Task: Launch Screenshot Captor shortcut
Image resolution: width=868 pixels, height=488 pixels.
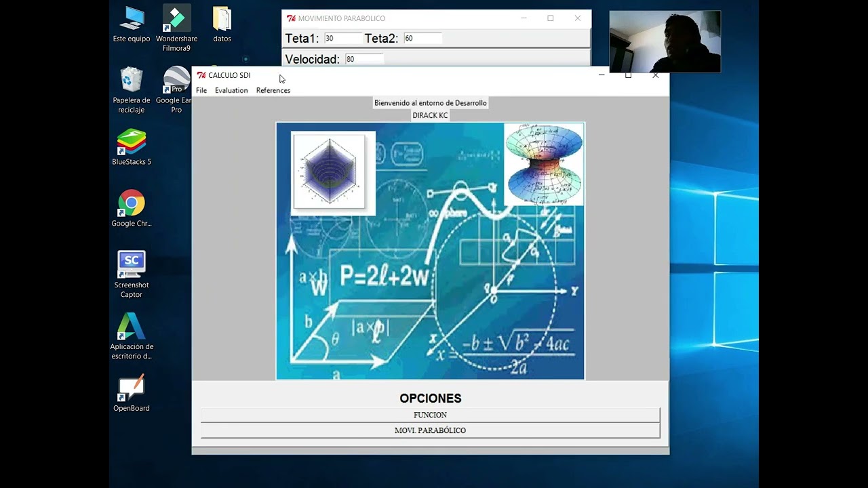Action: [x=132, y=274]
